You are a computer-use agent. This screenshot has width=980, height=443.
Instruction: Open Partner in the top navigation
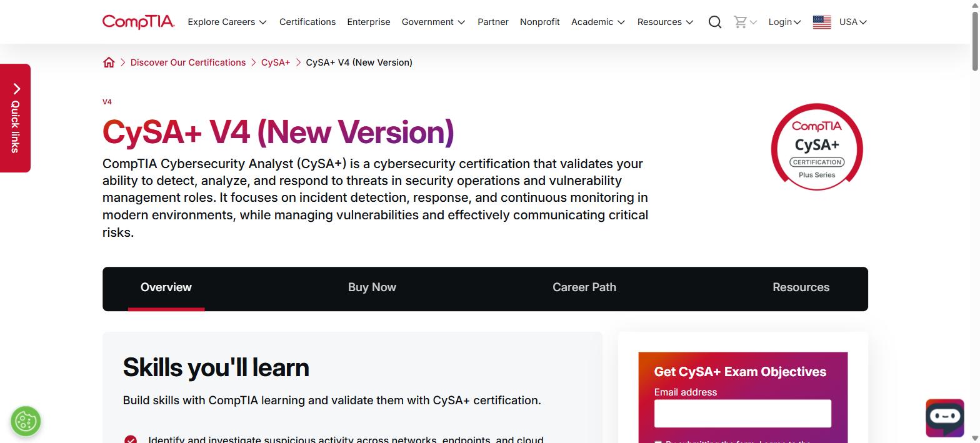click(493, 22)
